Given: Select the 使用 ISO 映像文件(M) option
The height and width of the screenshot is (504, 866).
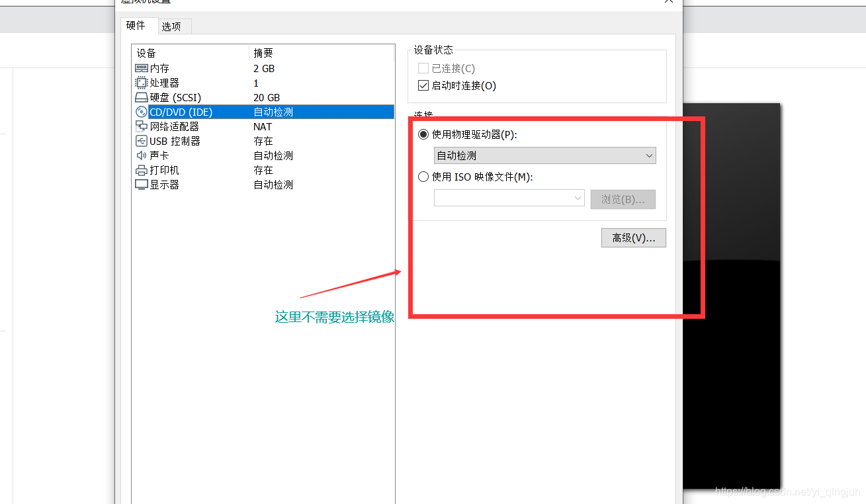Looking at the screenshot, I should (x=423, y=177).
